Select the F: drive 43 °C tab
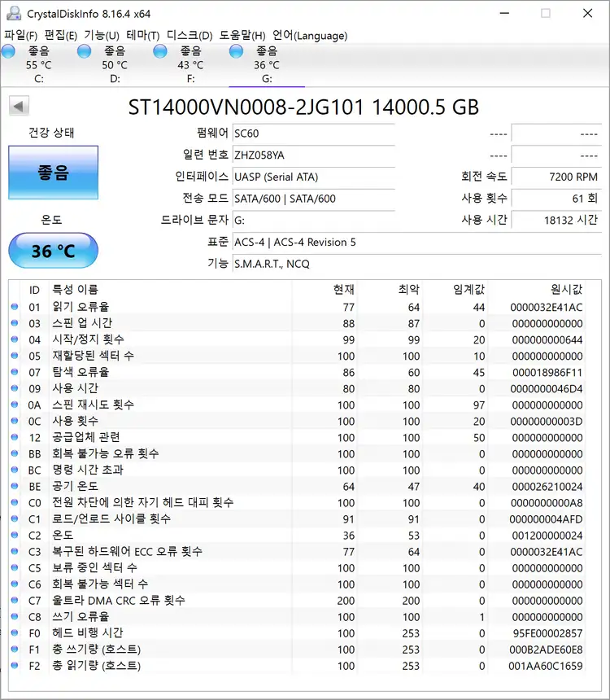The width and height of the screenshot is (610, 700). point(190,64)
